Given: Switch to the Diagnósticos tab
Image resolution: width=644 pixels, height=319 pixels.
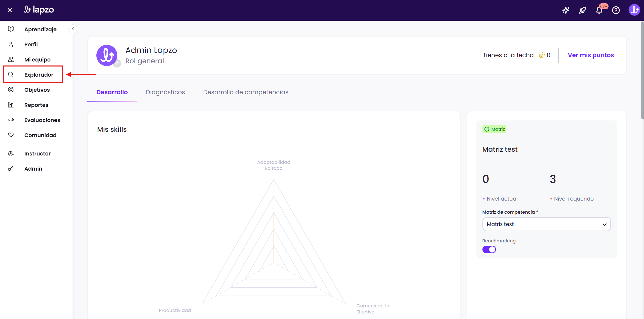Looking at the screenshot, I should [x=165, y=92].
